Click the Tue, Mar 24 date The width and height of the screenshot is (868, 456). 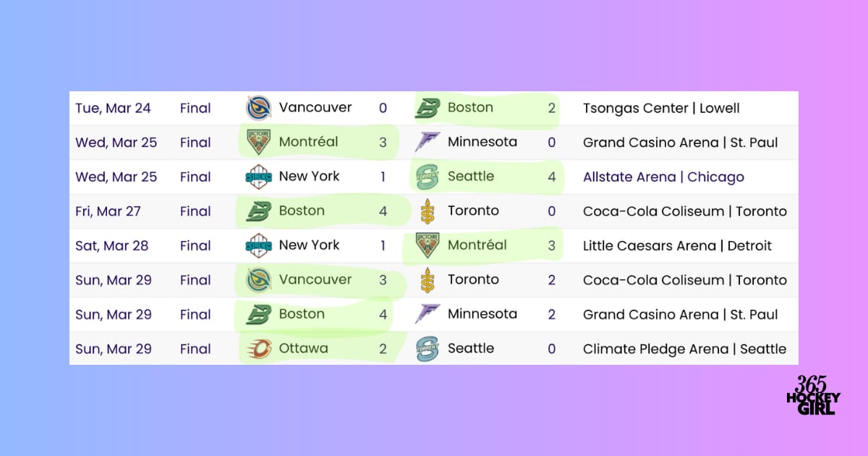(113, 108)
